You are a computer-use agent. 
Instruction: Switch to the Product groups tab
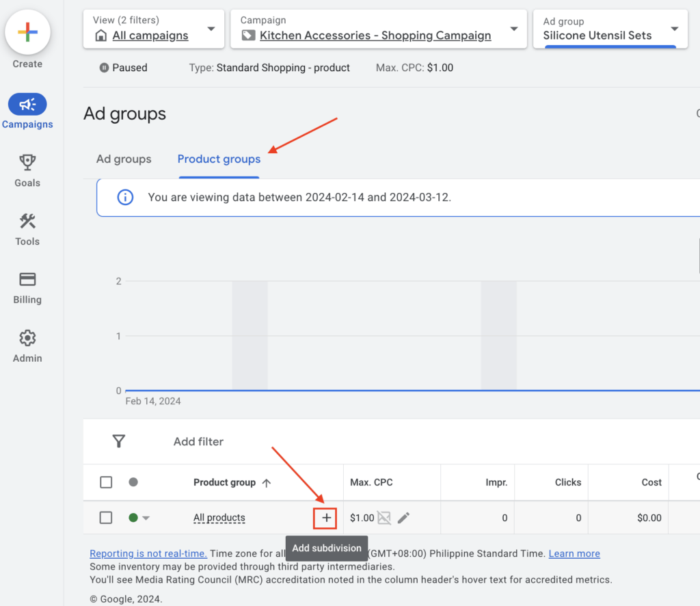(219, 159)
